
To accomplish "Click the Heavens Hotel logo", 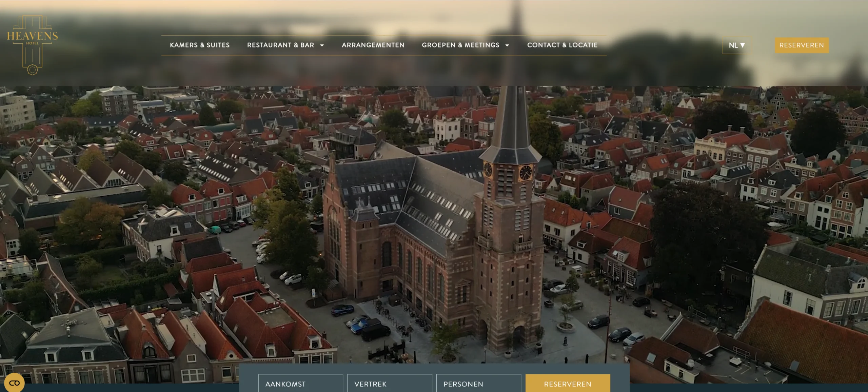I will tap(32, 45).
